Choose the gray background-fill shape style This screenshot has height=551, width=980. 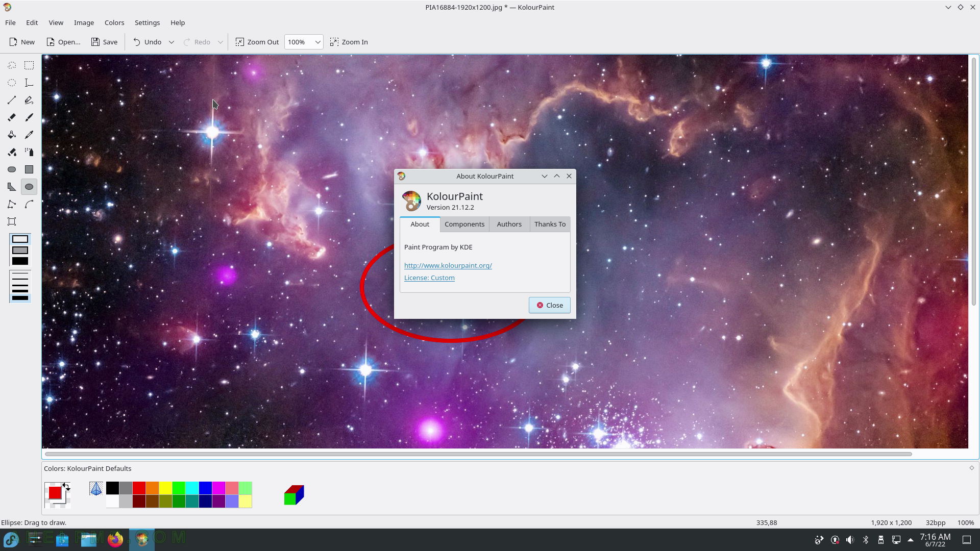(20, 251)
